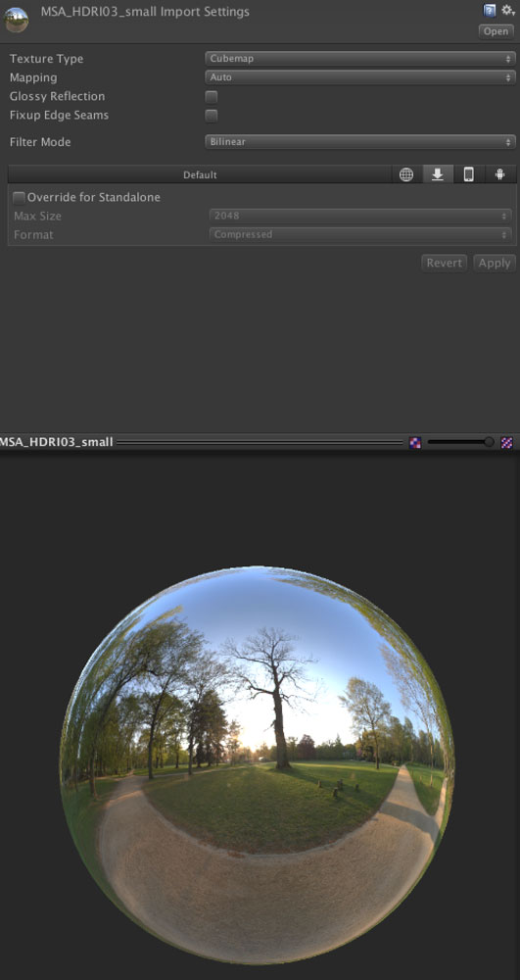
Task: Enable the Fixup Edge Seams checkbox
Action: 212,116
